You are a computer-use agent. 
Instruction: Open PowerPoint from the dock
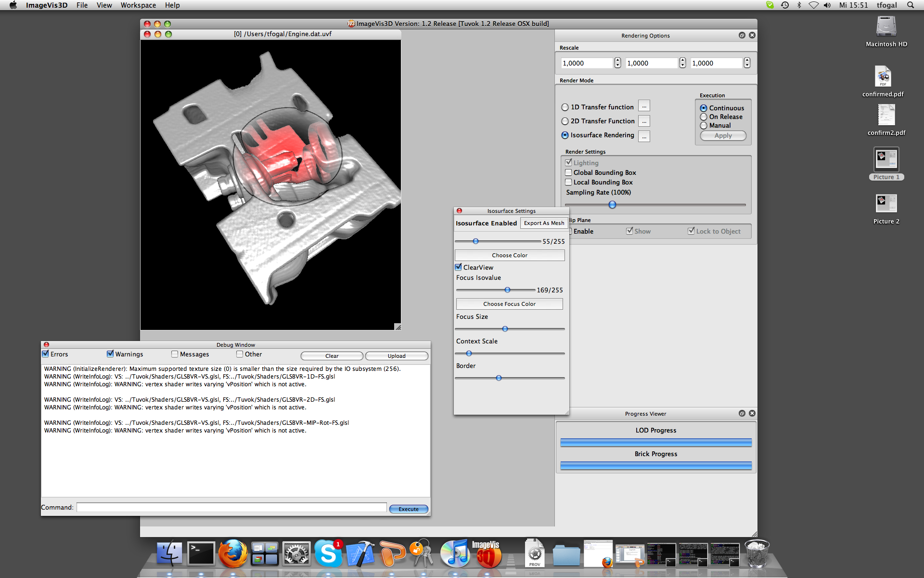[392, 553]
